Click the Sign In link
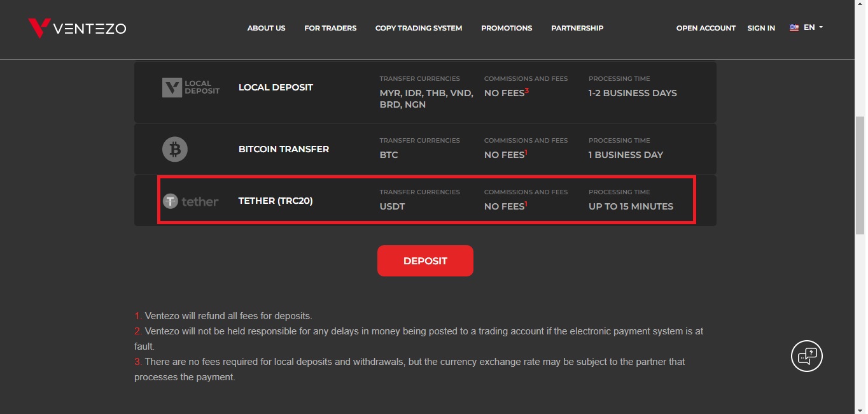The height and width of the screenshot is (414, 868). [761, 28]
